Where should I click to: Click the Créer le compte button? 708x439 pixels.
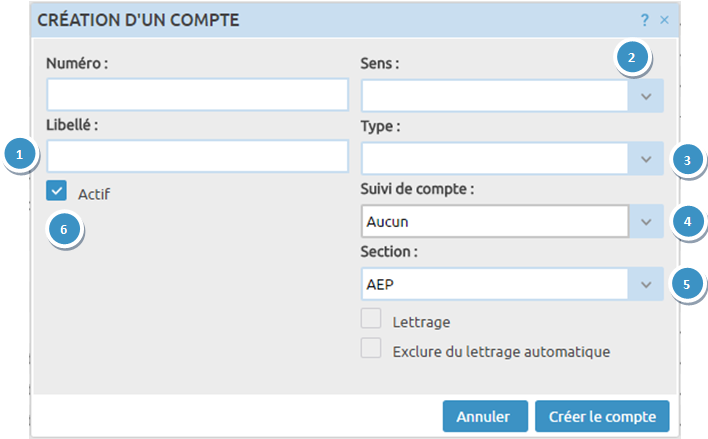click(x=601, y=416)
